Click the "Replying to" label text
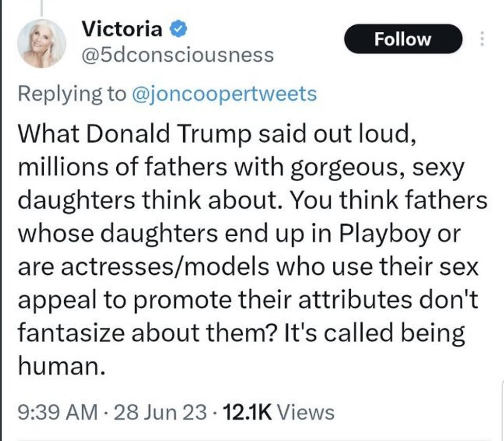504x441 pixels. [71, 94]
